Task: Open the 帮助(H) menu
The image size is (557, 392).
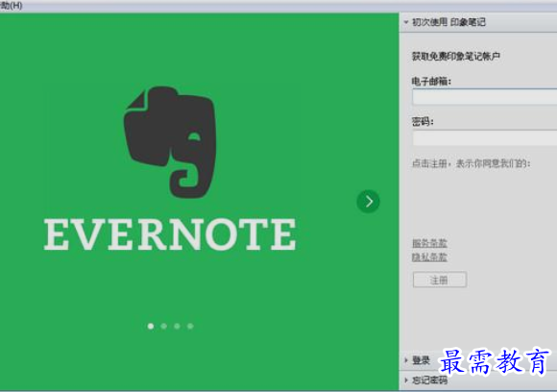Action: [11, 6]
